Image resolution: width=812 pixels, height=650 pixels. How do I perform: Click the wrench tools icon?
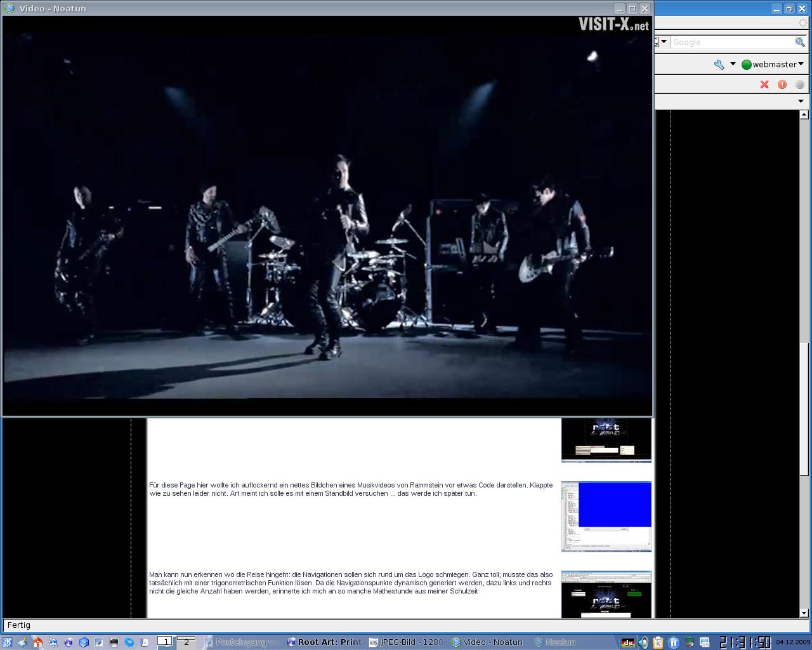719,64
